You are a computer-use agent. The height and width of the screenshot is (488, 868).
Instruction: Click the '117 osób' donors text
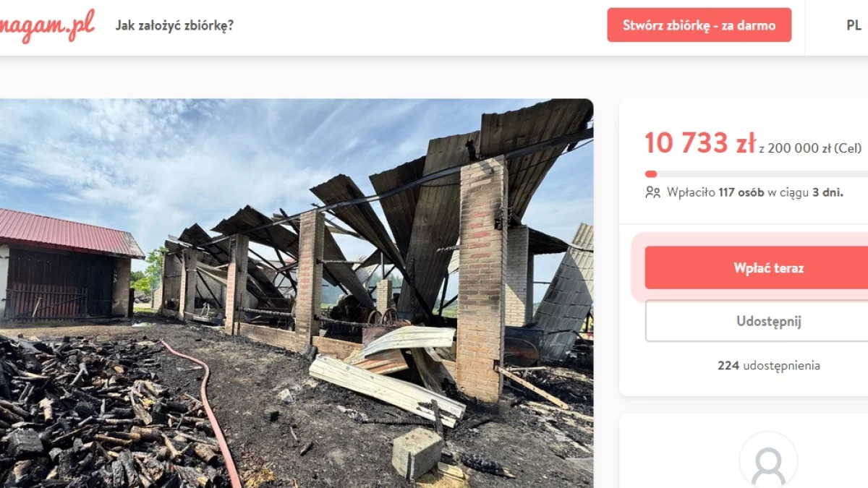pos(741,192)
